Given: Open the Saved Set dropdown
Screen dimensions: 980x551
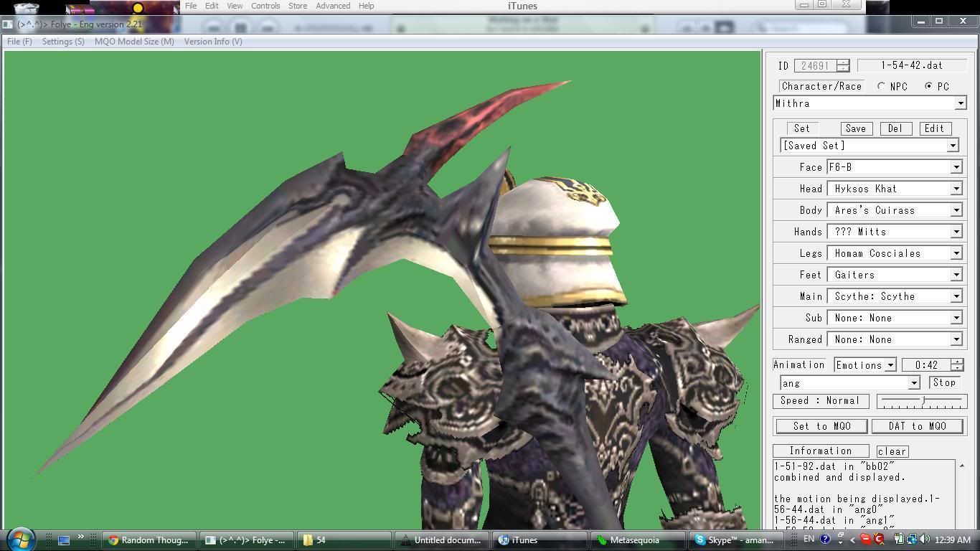Looking at the screenshot, I should pyautogui.click(x=953, y=146).
